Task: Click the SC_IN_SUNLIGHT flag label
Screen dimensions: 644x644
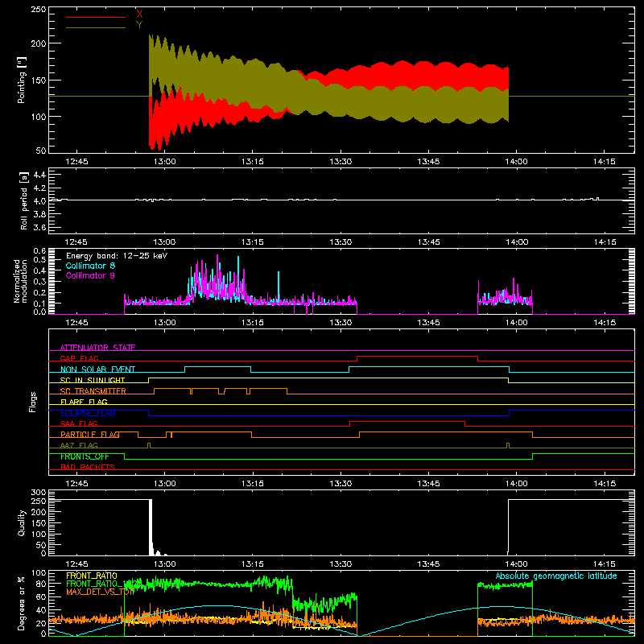Action: click(93, 380)
